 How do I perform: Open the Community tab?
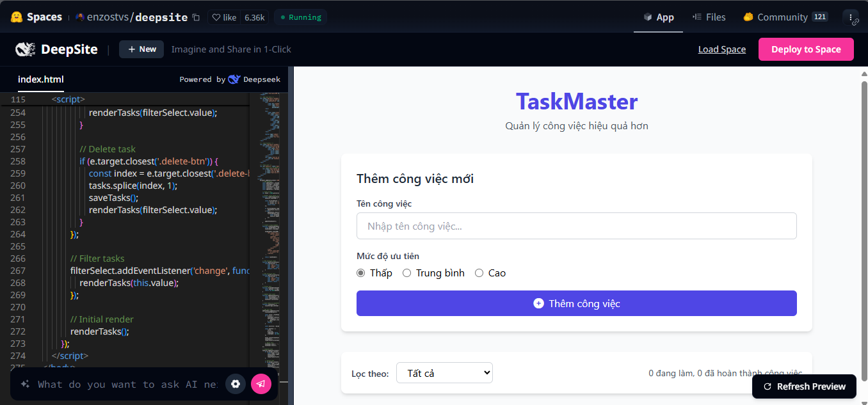(x=782, y=17)
